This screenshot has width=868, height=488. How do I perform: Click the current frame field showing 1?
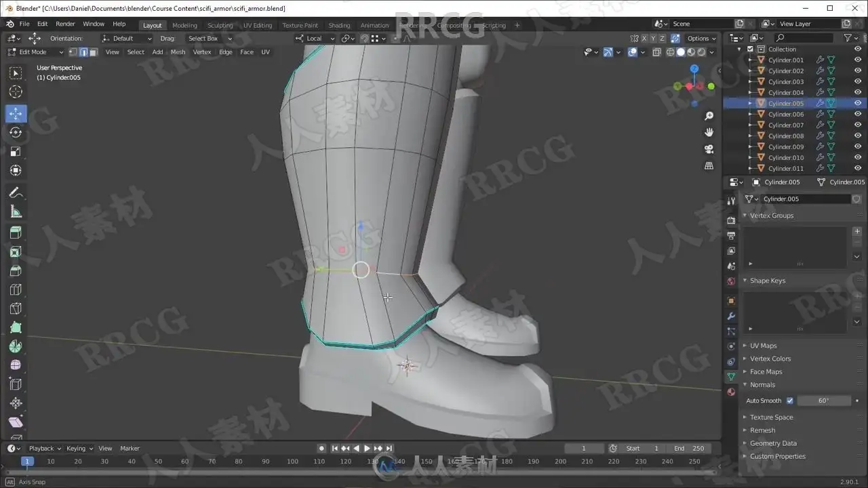583,448
